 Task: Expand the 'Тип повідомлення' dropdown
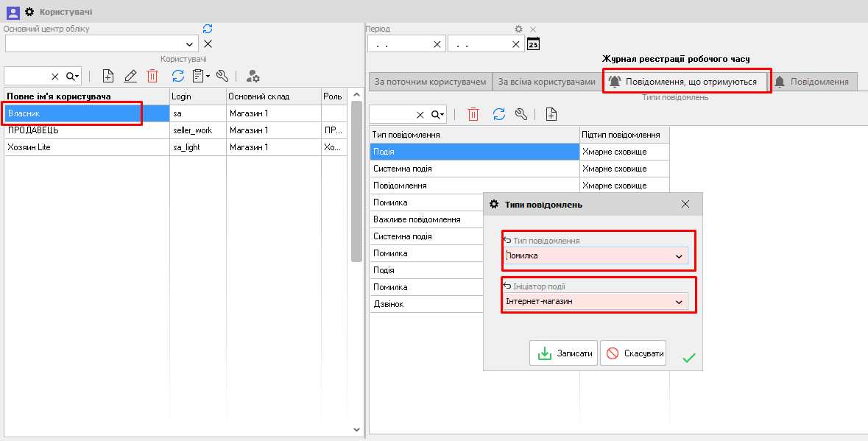(x=679, y=256)
